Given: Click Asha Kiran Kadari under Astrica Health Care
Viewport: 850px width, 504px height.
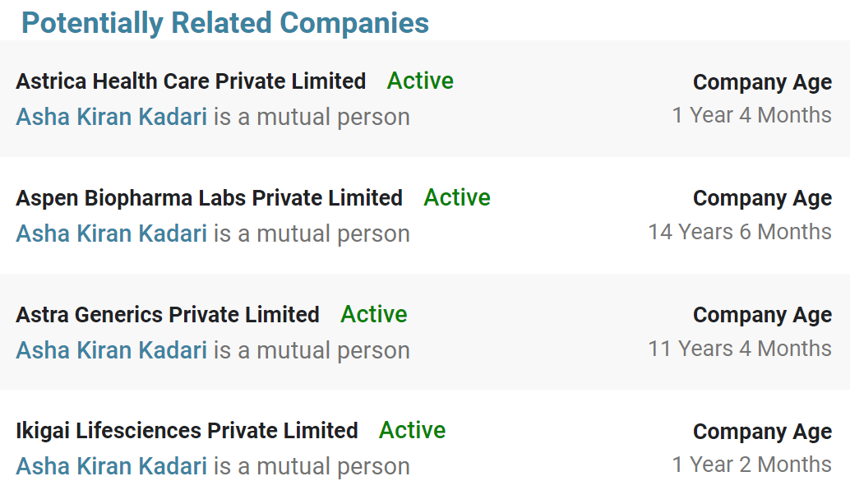Looking at the screenshot, I should (112, 117).
